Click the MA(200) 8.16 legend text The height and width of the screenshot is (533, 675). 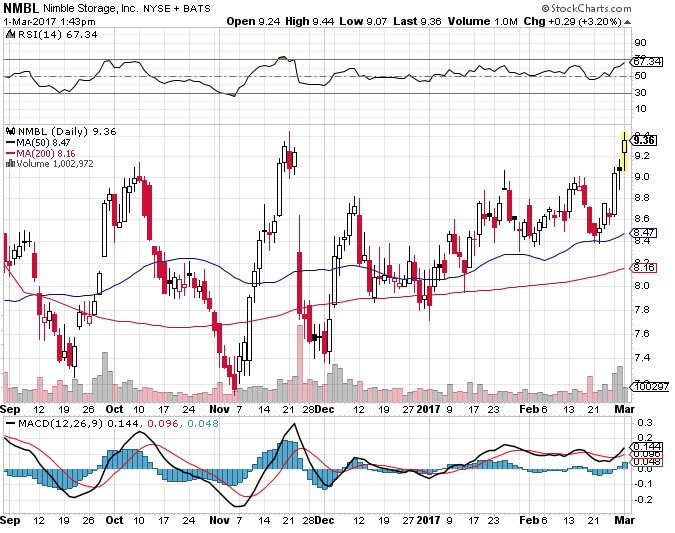click(46, 153)
